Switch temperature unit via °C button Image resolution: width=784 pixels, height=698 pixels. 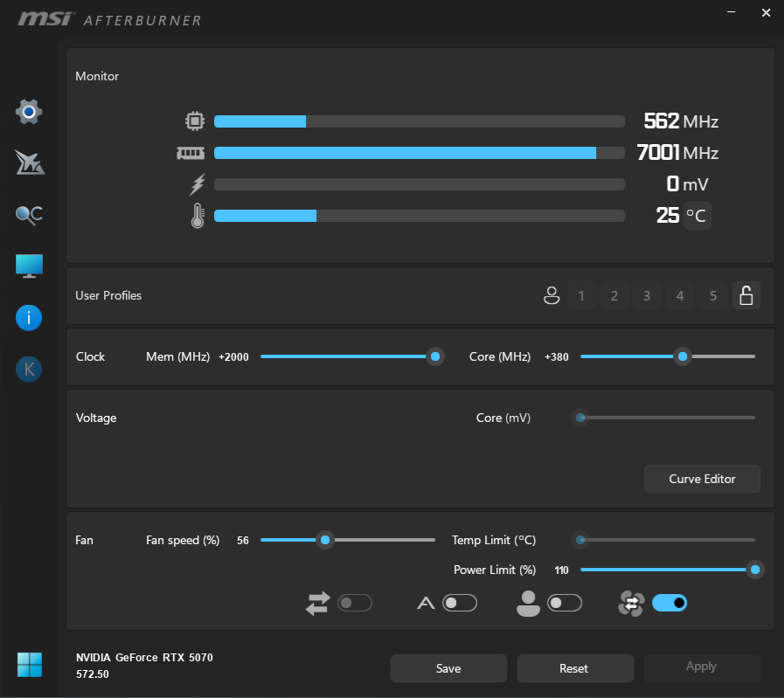click(697, 215)
